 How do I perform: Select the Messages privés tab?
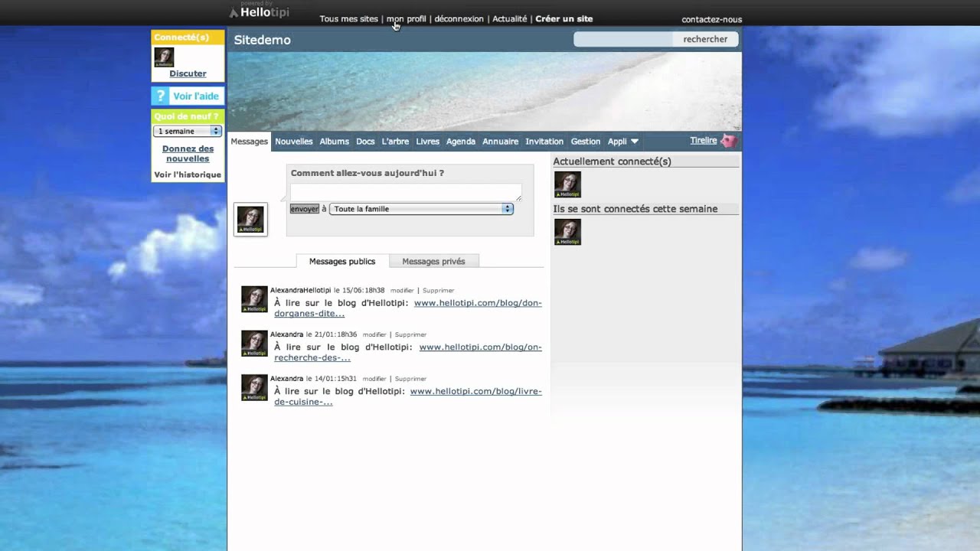click(x=433, y=261)
